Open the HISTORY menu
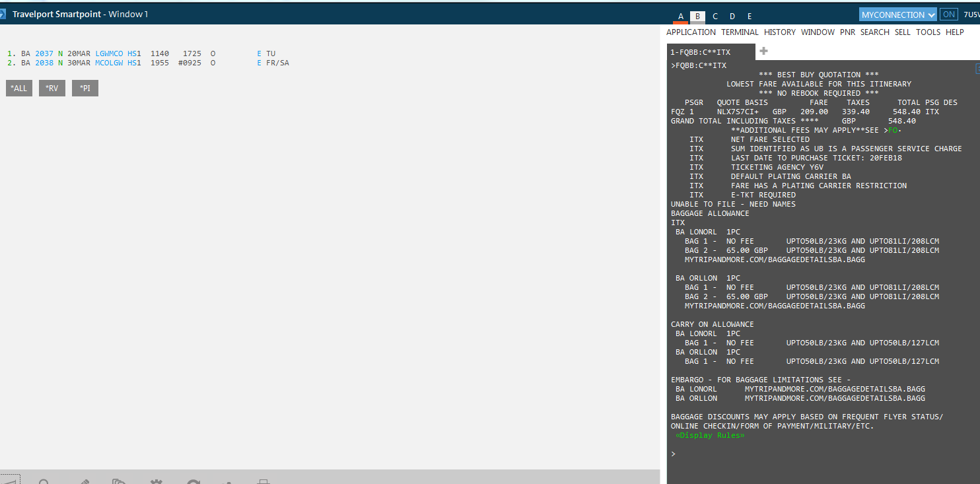The image size is (980, 484). pyautogui.click(x=780, y=32)
